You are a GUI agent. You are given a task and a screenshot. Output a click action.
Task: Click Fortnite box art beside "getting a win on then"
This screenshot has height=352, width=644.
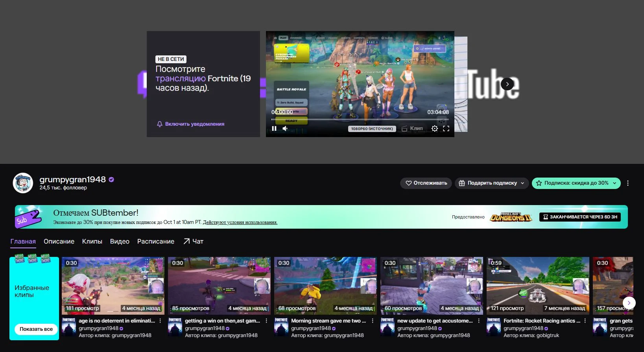click(x=175, y=327)
